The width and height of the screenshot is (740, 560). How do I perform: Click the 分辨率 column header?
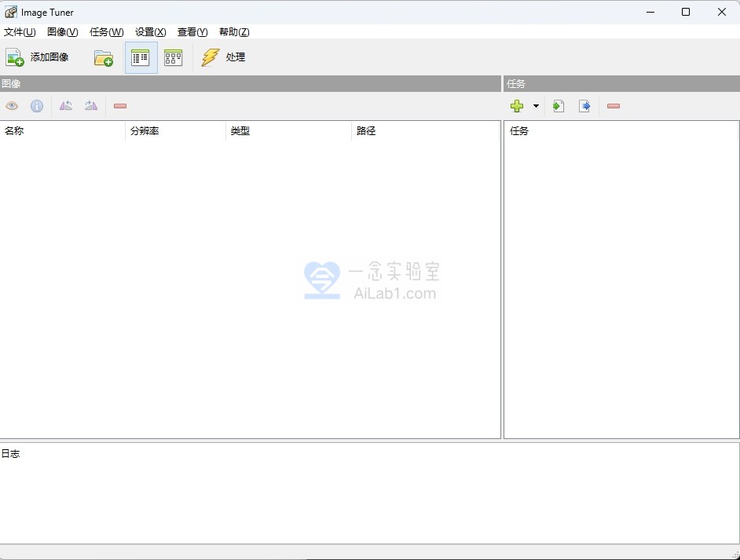pyautogui.click(x=146, y=130)
